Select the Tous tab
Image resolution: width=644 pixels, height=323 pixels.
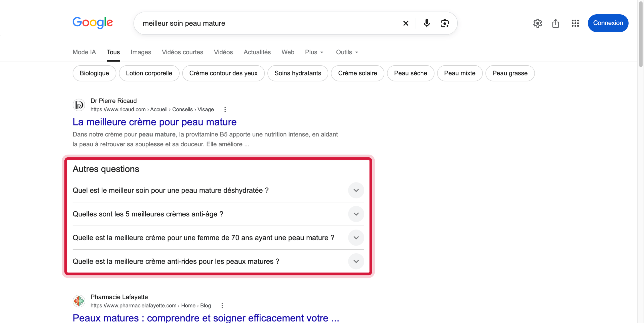[113, 52]
